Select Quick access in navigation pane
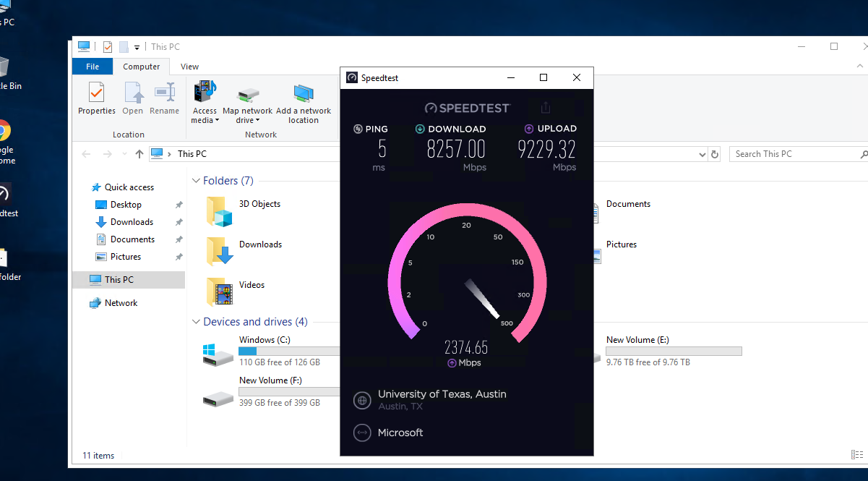Viewport: 868px width, 481px height. click(x=129, y=187)
